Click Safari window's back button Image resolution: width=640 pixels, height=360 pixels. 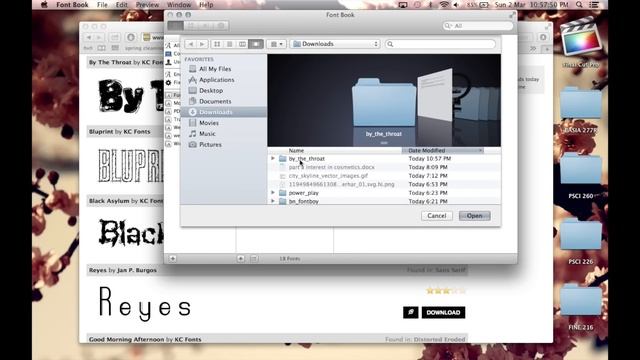pyautogui.click(x=89, y=38)
